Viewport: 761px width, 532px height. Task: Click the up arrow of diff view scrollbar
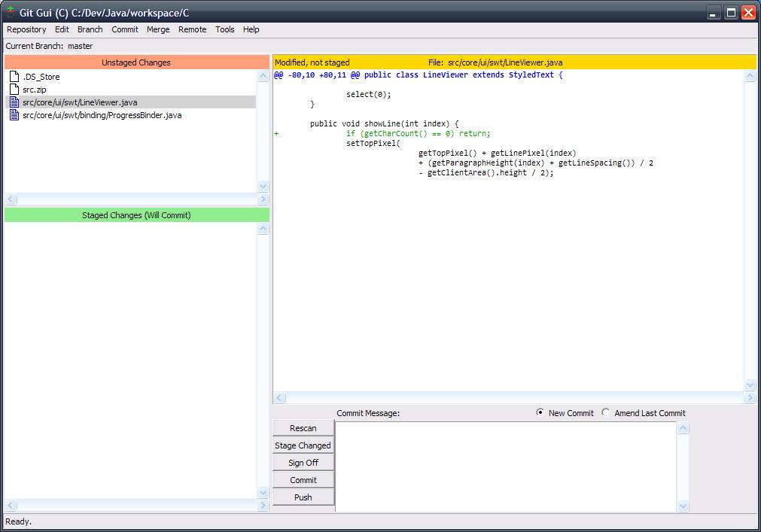[x=750, y=76]
